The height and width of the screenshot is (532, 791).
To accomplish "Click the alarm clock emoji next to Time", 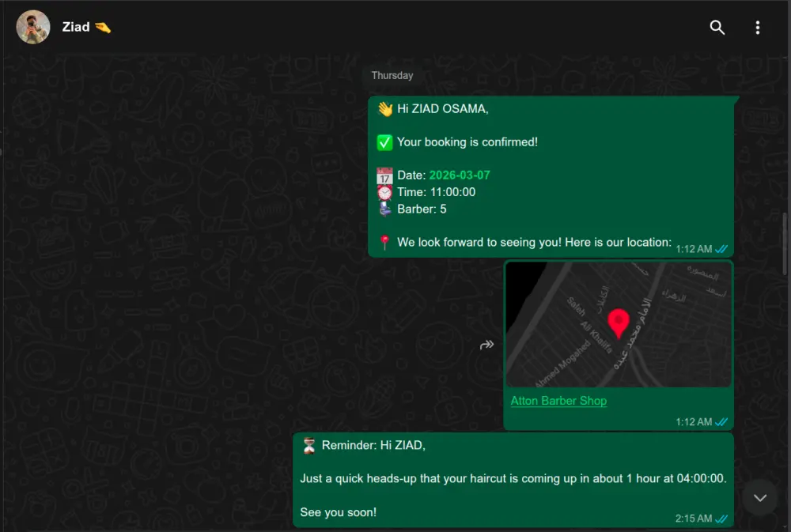I will [384, 192].
